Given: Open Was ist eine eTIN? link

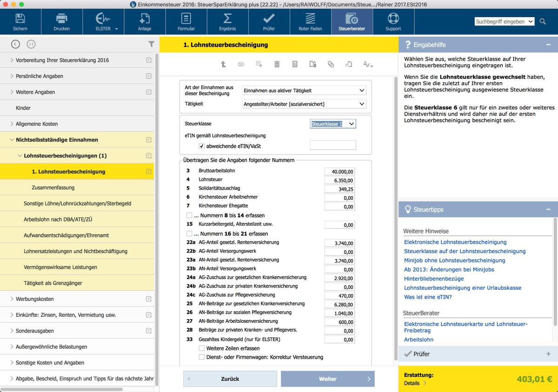Looking at the screenshot, I should point(428,297).
